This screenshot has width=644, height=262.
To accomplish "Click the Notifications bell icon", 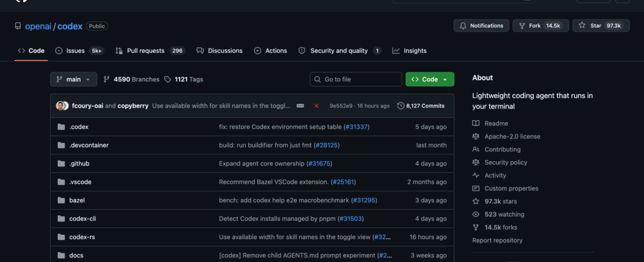I will point(464,25).
